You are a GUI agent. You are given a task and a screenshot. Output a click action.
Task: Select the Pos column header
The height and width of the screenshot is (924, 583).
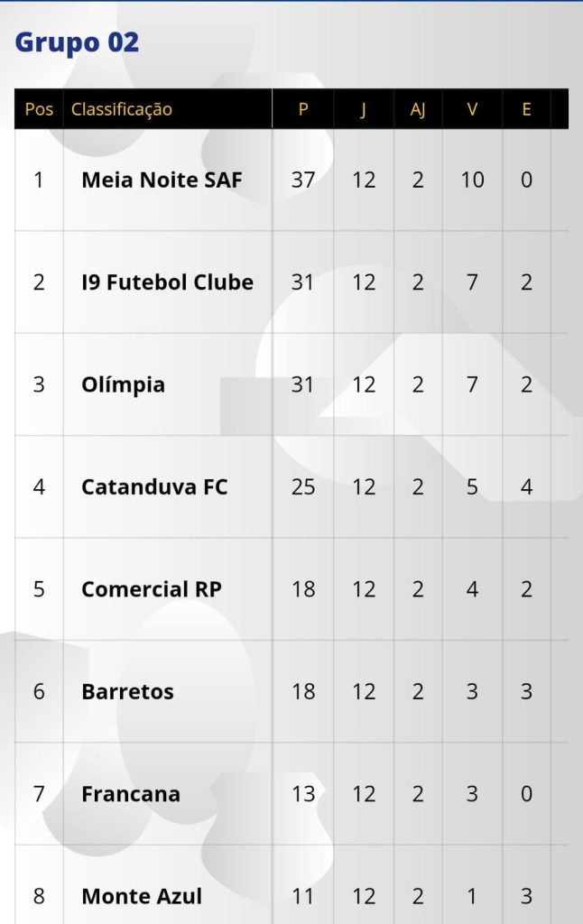pyautogui.click(x=39, y=109)
